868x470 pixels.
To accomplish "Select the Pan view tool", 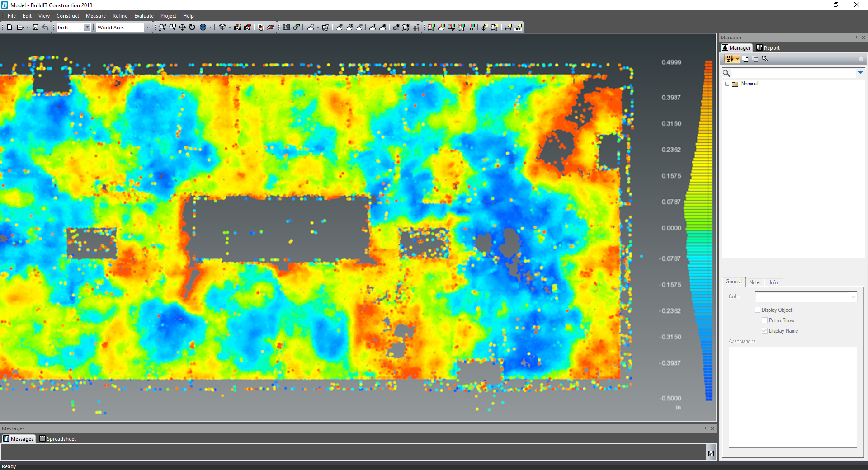I will point(182,27).
